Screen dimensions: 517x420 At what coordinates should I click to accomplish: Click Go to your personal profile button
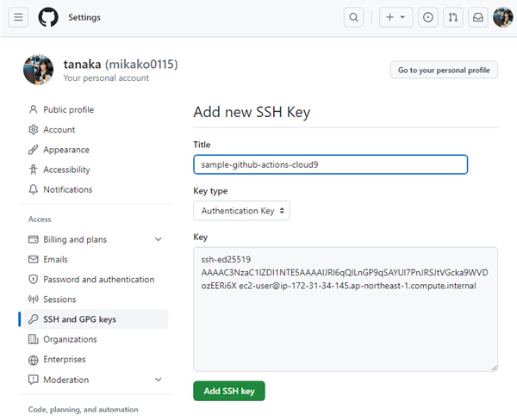pos(444,71)
